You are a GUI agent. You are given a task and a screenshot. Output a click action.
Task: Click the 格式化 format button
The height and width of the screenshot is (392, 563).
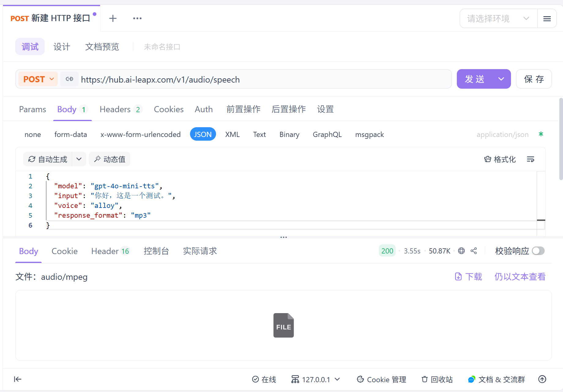[x=500, y=159]
